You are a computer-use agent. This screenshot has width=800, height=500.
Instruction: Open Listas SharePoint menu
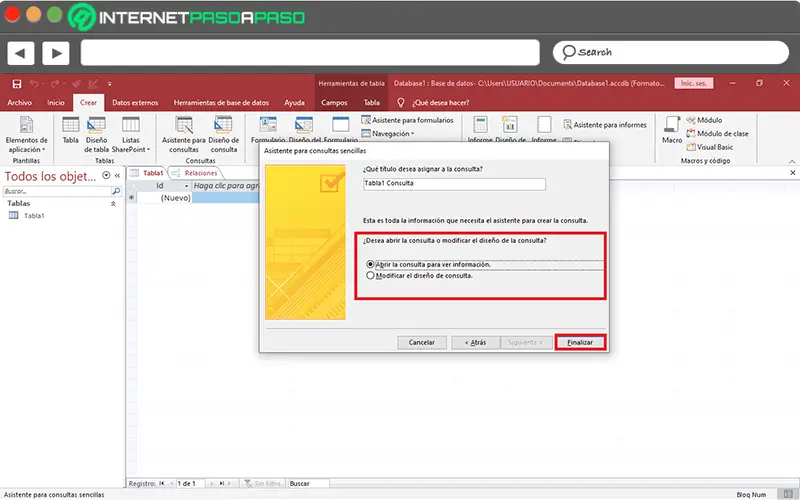click(131, 134)
